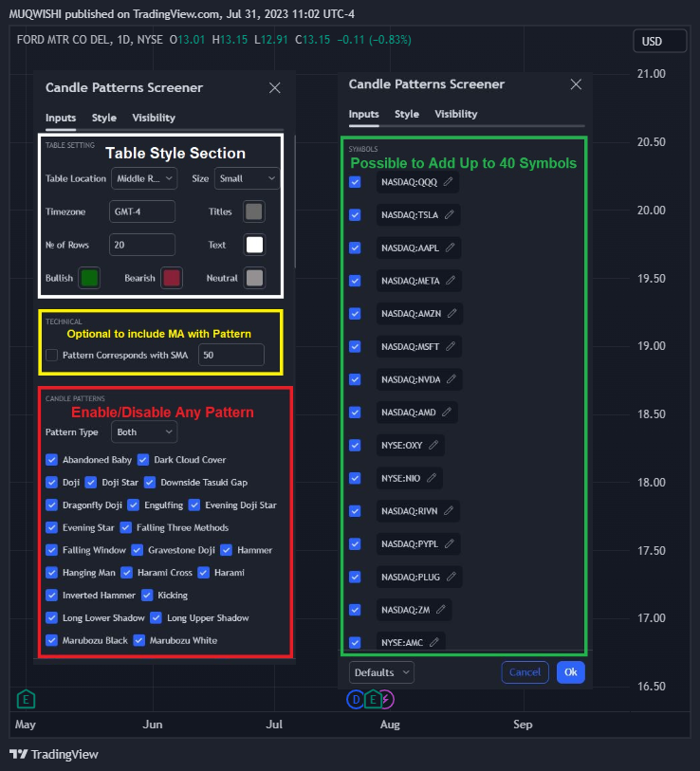Open the Neutral gray color swatch
The width and height of the screenshot is (700, 771).
click(254, 278)
